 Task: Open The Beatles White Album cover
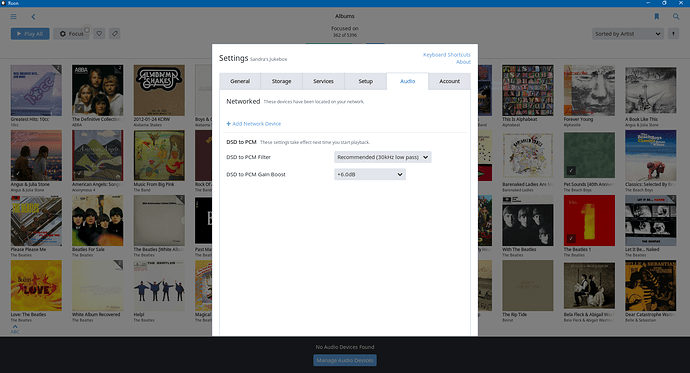click(x=159, y=221)
